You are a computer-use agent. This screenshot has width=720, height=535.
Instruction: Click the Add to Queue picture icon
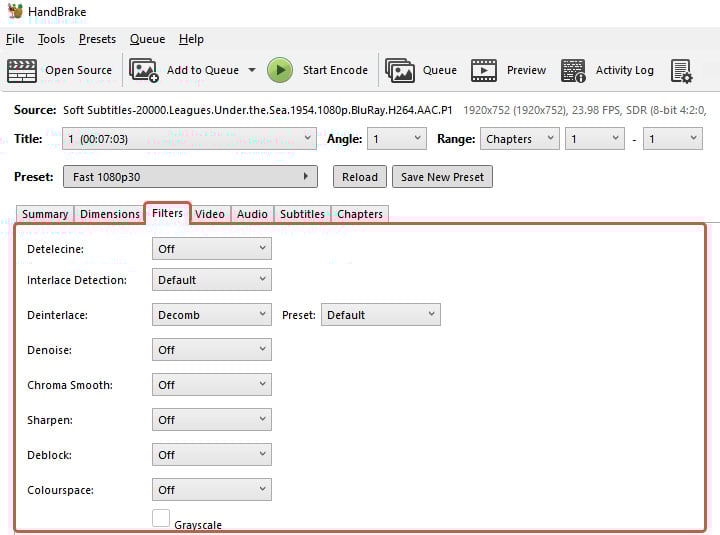point(144,70)
